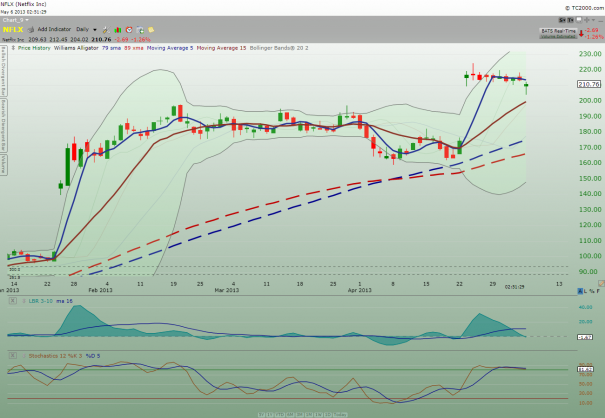Set the time range to Today

point(340,415)
